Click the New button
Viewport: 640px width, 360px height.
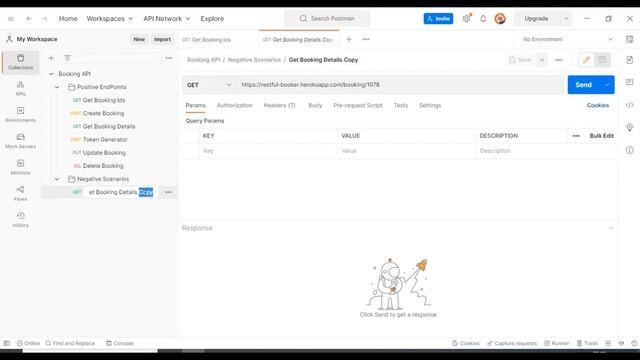pyautogui.click(x=139, y=40)
